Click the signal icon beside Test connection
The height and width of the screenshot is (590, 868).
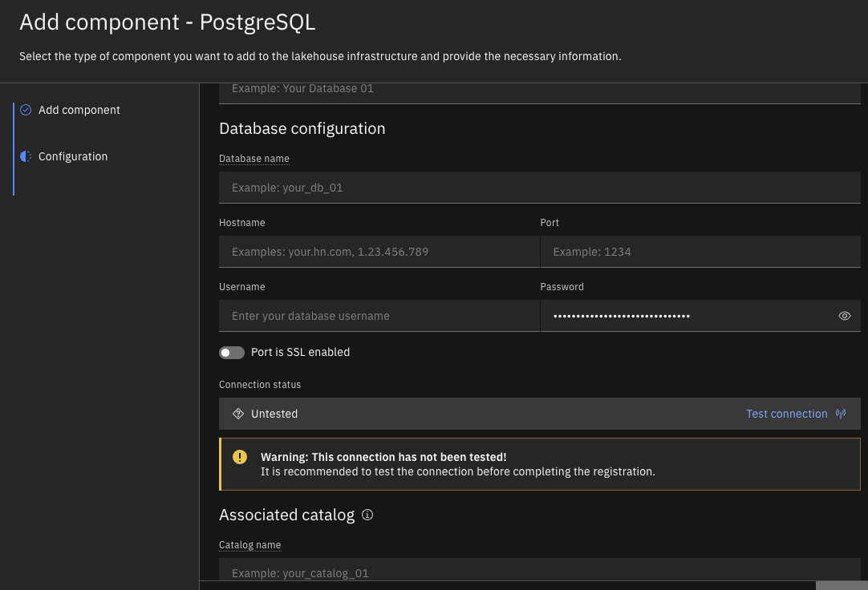(840, 413)
